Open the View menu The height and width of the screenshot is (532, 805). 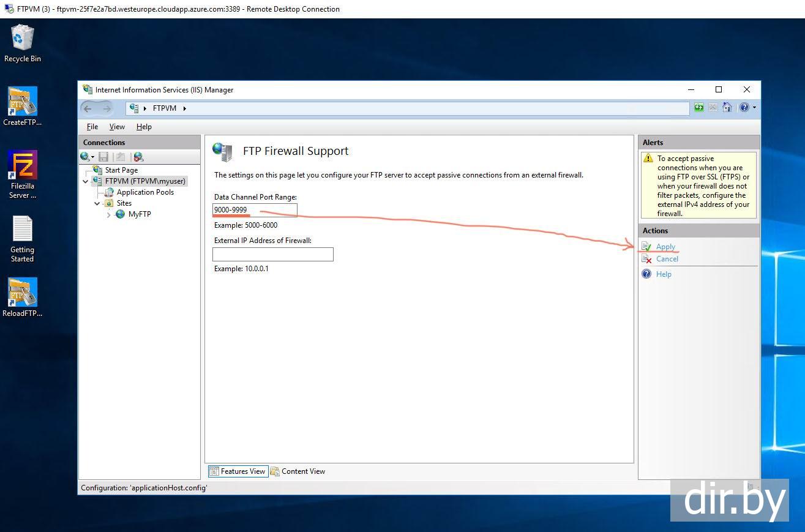[x=117, y=127]
